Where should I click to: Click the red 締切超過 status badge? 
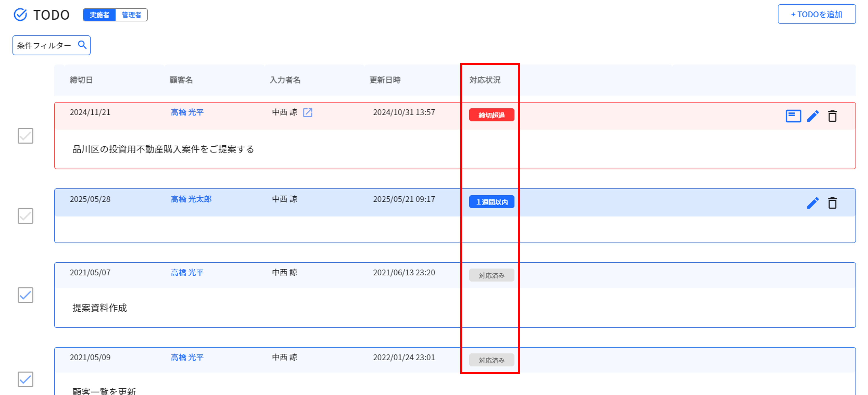point(491,115)
